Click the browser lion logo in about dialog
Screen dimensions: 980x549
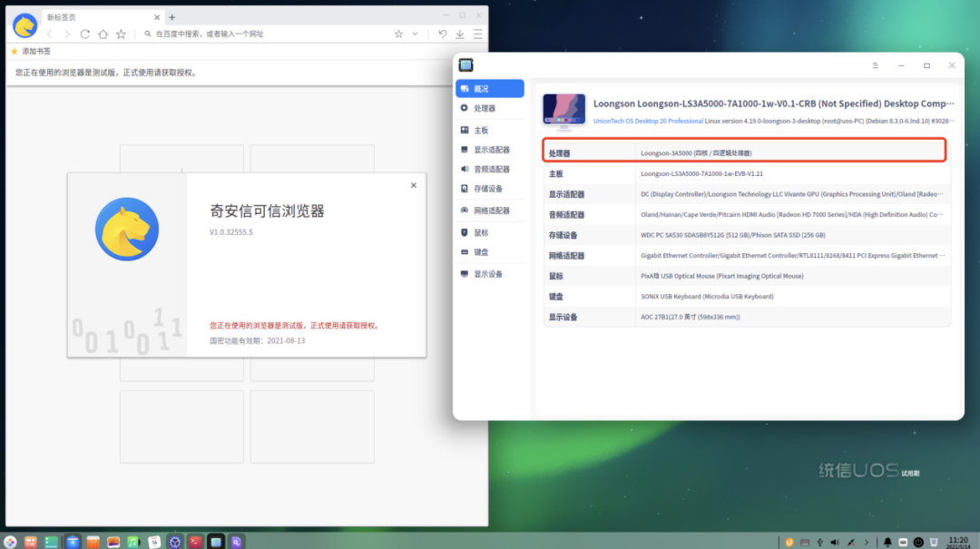127,229
